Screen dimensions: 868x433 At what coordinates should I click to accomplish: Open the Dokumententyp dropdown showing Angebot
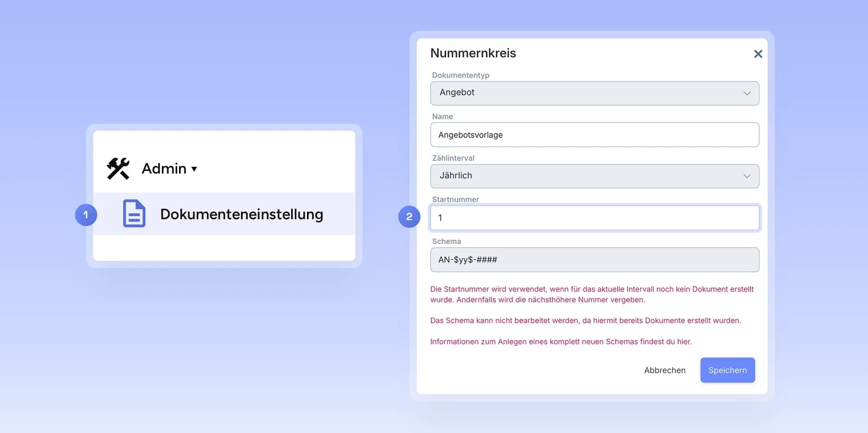(x=594, y=93)
